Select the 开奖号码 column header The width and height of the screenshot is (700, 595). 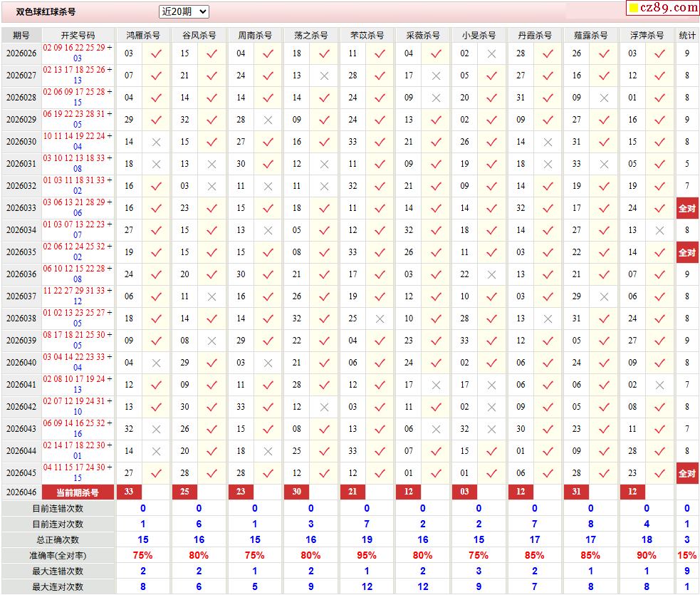[x=78, y=35]
